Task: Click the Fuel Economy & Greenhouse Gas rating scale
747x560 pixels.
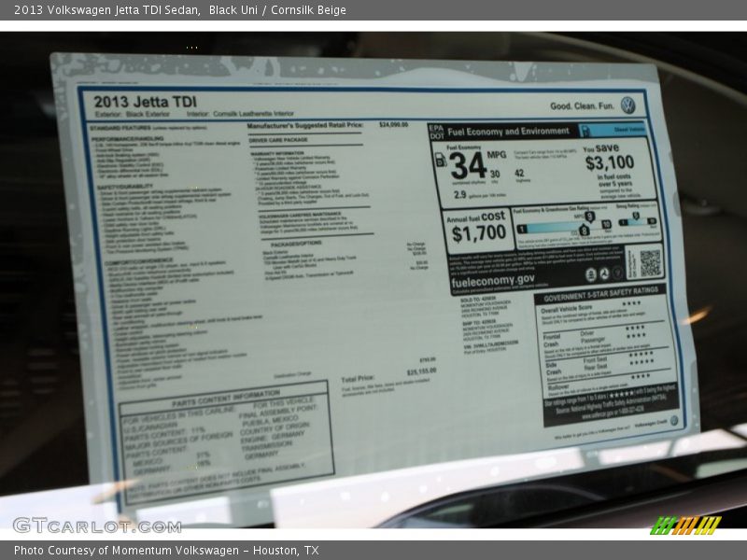Action: point(565,226)
